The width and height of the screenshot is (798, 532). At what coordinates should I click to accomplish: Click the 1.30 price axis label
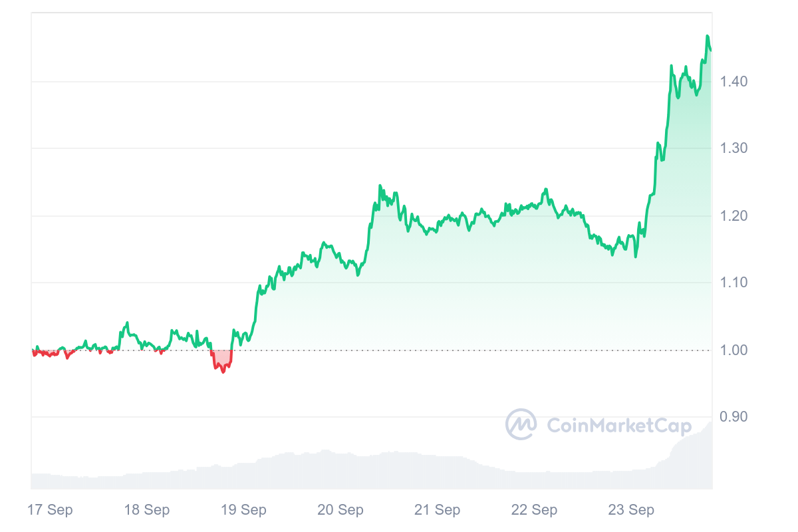coord(734,148)
